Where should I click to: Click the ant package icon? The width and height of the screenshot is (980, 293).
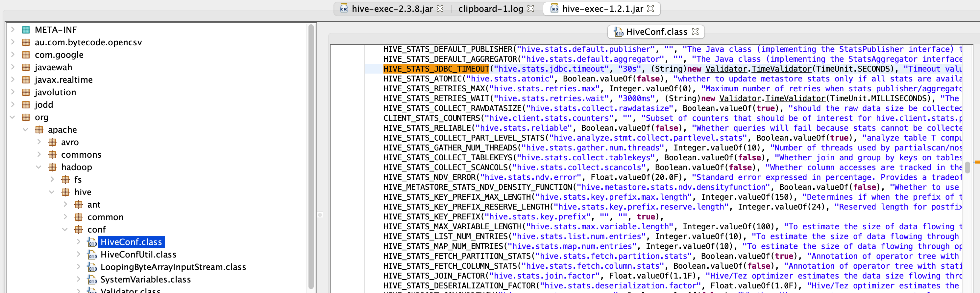[79, 204]
